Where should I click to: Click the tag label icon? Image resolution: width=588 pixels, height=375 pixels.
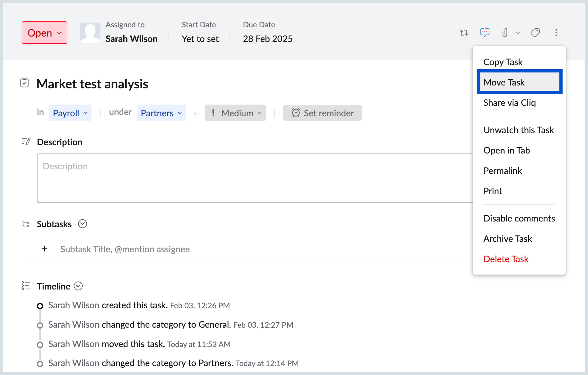(x=535, y=33)
